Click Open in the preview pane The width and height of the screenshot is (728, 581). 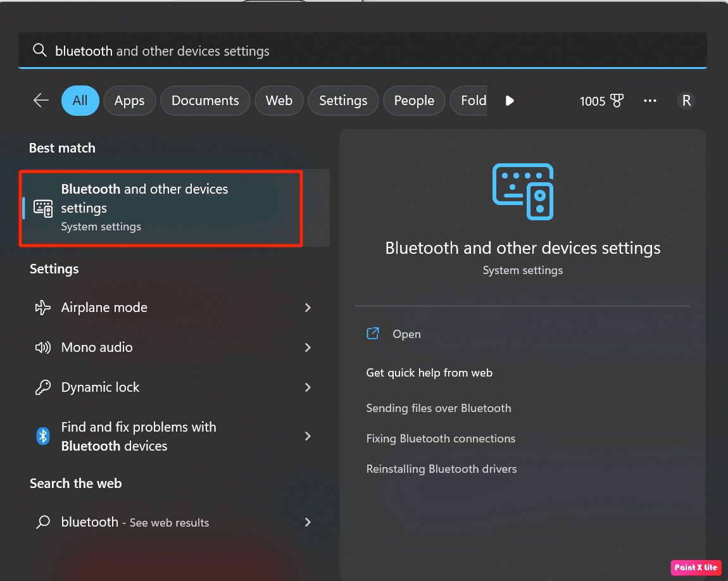[x=406, y=334]
